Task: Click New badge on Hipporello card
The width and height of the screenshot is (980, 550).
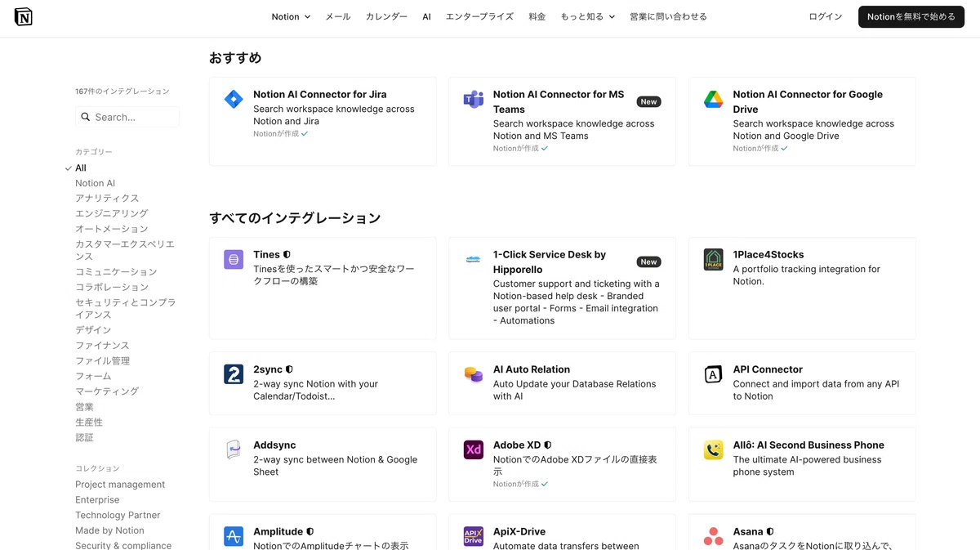Action: point(649,262)
